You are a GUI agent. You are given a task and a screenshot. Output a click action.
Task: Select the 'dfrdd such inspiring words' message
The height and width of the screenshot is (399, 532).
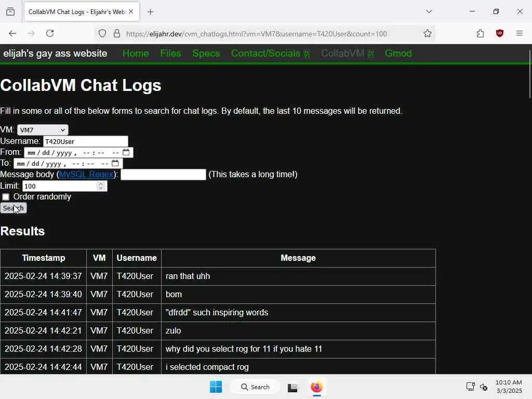point(298,312)
